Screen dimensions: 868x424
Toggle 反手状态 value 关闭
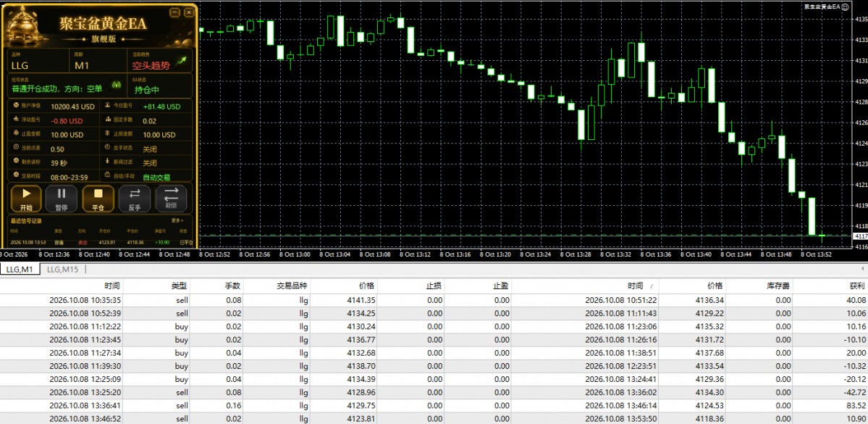coord(149,149)
